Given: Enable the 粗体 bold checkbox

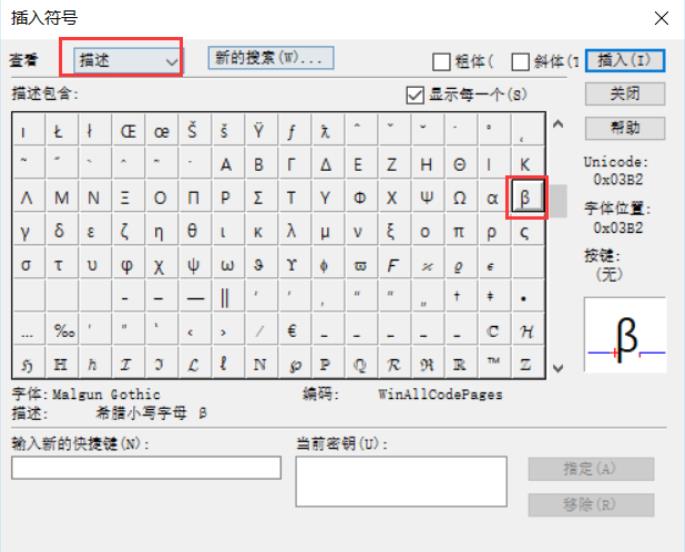Looking at the screenshot, I should point(441,62).
